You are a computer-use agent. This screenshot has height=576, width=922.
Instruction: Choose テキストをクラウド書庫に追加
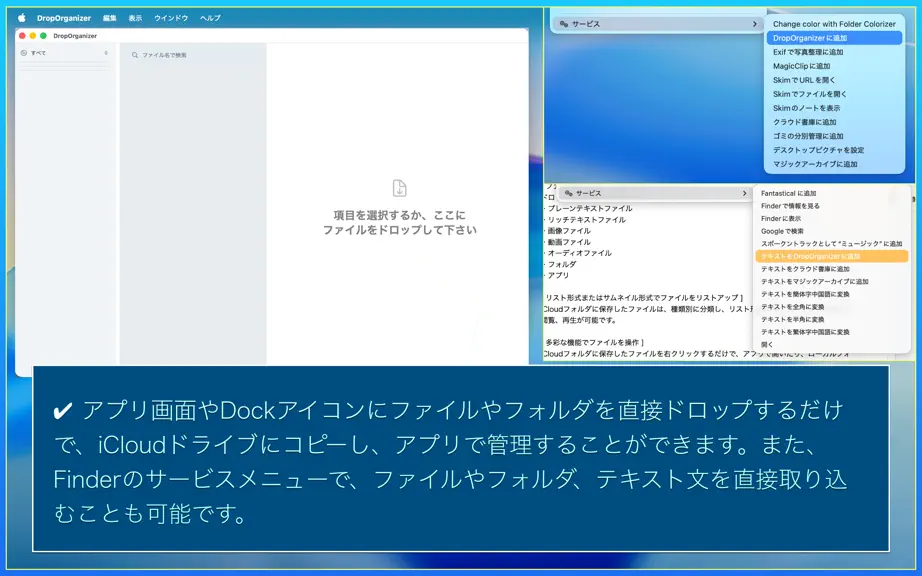[x=831, y=269]
